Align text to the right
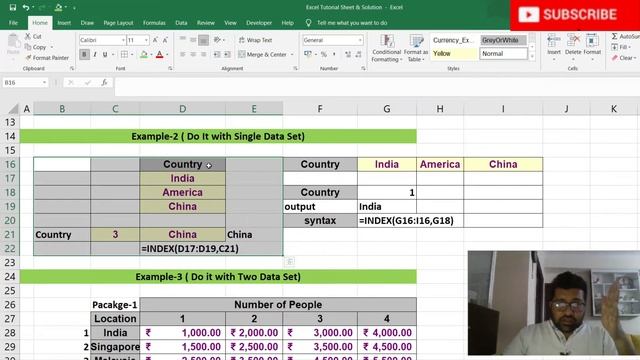Viewport: 640px width, 360px height. pos(203,54)
